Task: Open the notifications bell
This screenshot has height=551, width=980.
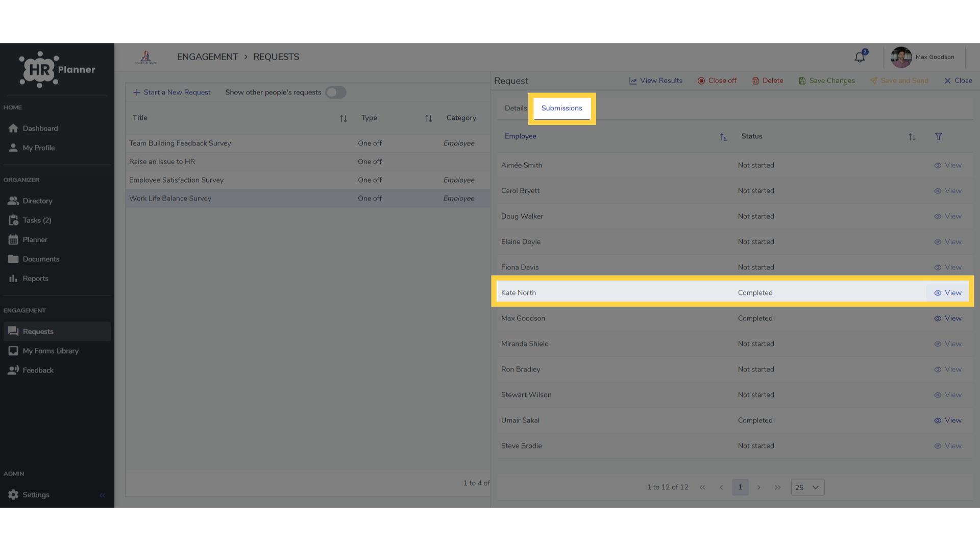Action: 860,57
